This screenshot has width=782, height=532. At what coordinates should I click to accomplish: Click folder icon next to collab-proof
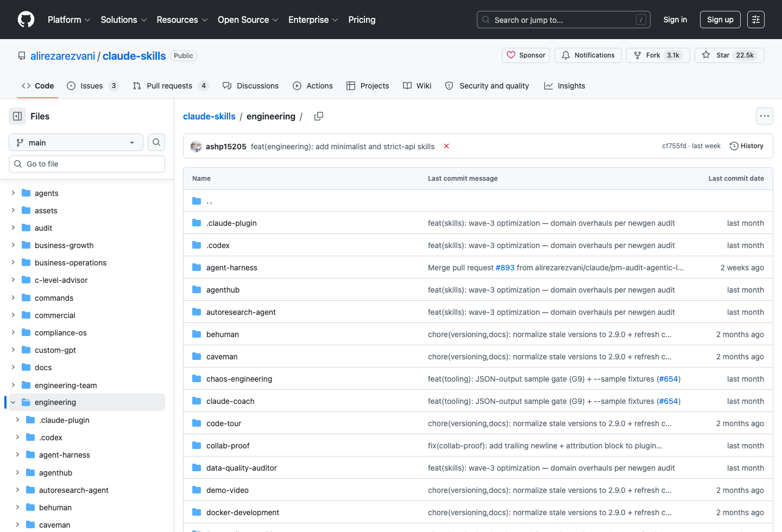click(197, 446)
